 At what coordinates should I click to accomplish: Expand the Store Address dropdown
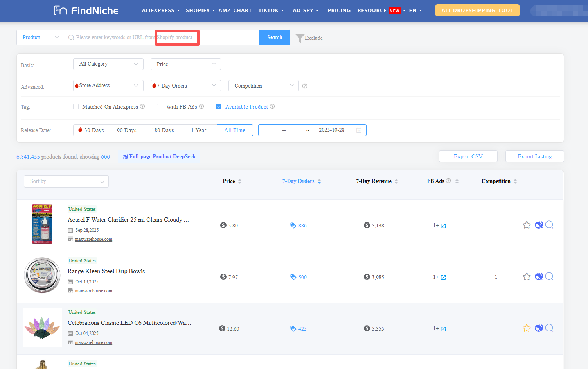click(108, 86)
